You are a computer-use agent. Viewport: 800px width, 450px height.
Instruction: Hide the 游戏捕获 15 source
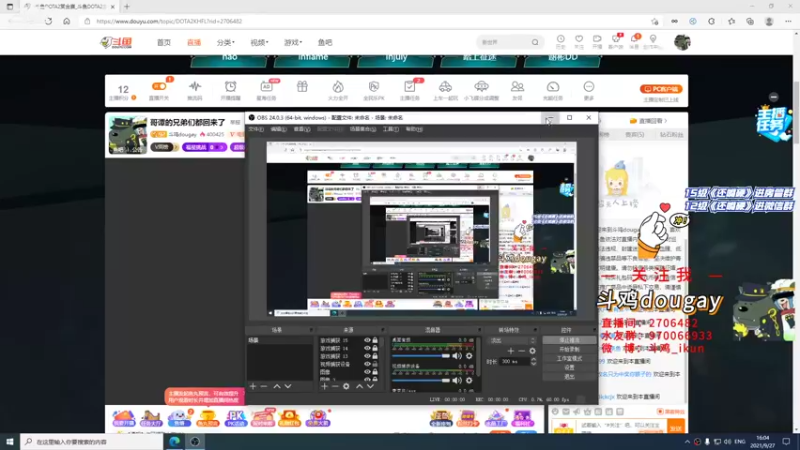367,340
